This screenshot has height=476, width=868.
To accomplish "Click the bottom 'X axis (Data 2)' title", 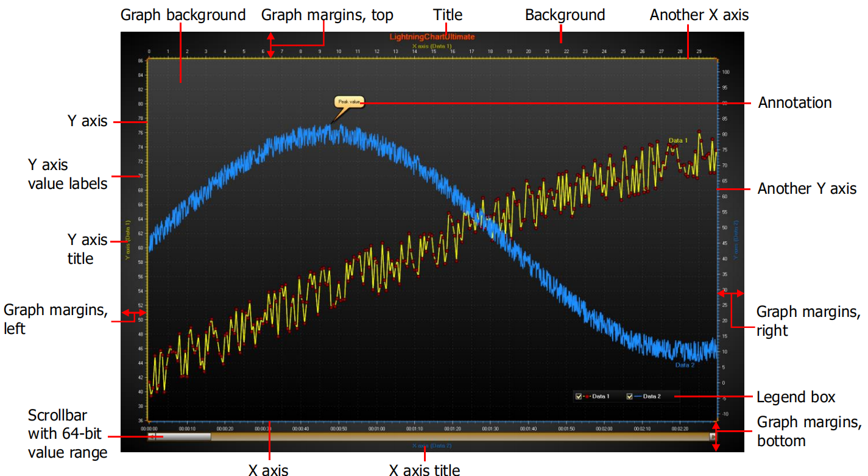I will coord(432,446).
